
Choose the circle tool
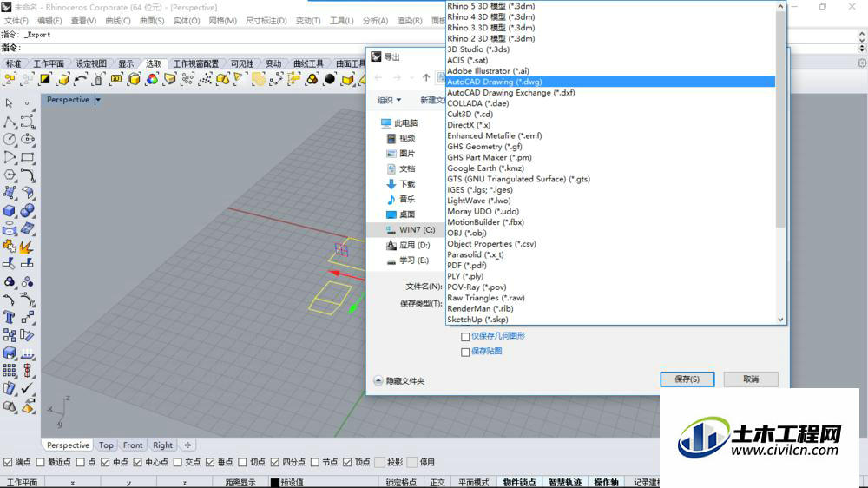tap(9, 139)
